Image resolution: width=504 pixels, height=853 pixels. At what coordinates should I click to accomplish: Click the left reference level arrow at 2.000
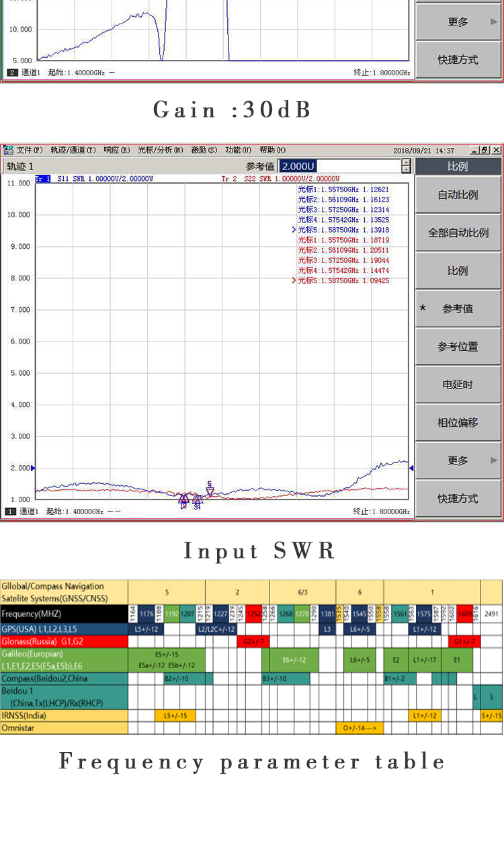coord(33,468)
